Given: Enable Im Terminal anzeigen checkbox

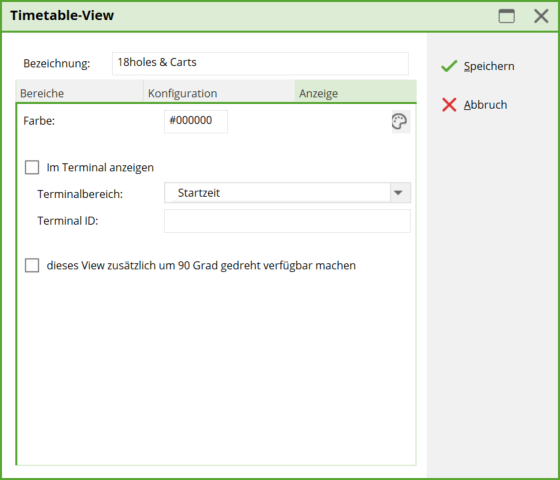Looking at the screenshot, I should 32,167.
